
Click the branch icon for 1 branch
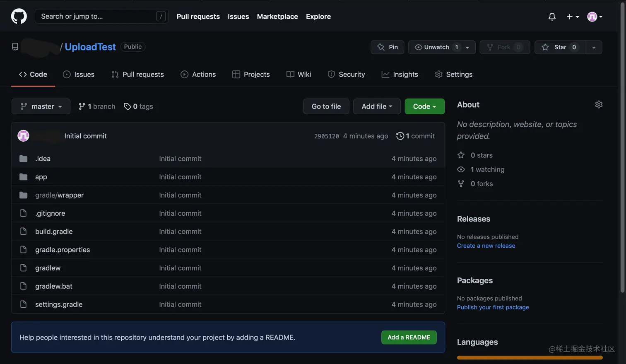[82, 106]
